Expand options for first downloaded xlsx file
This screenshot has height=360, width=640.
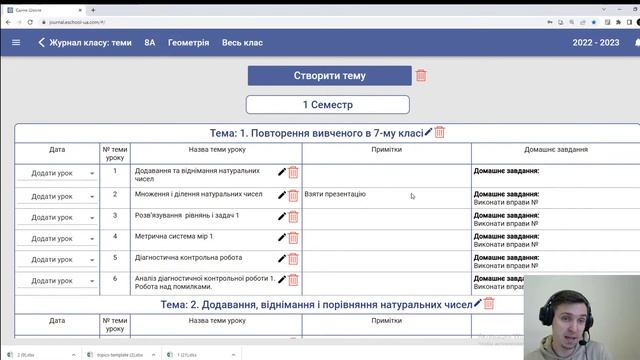(73, 355)
